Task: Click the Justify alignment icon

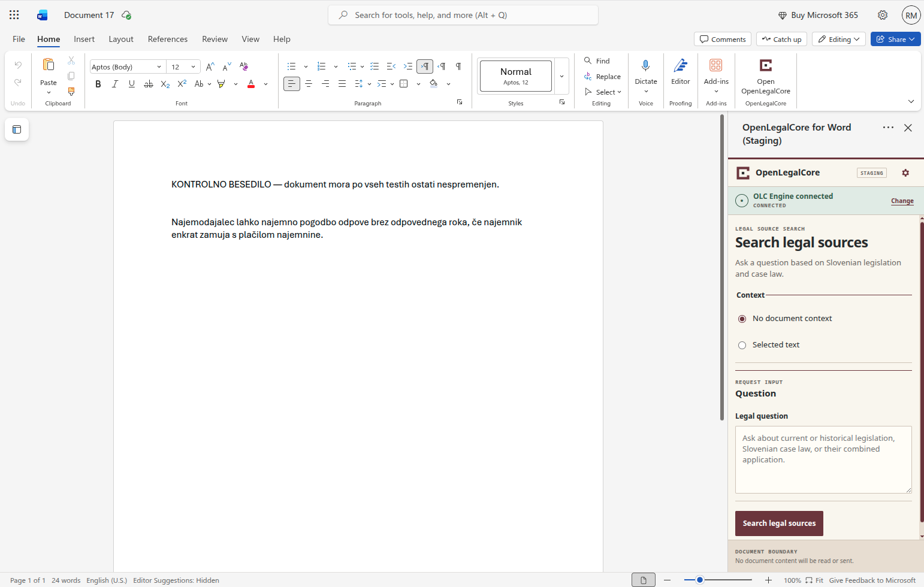Action: pyautogui.click(x=342, y=84)
